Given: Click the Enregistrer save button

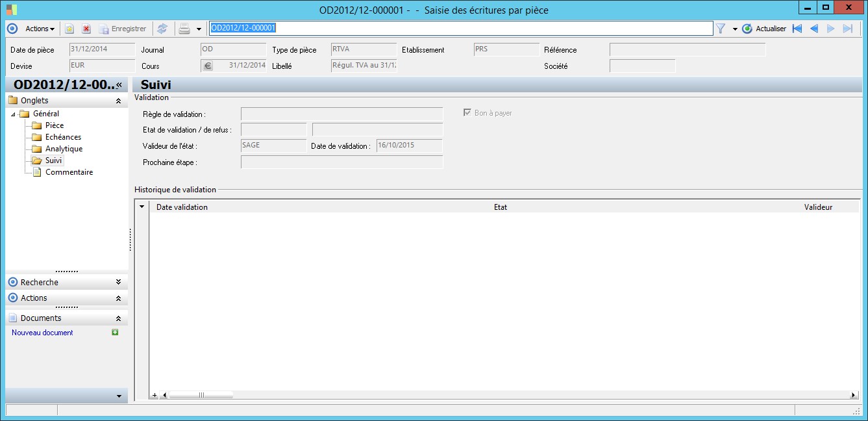Looking at the screenshot, I should (123, 29).
